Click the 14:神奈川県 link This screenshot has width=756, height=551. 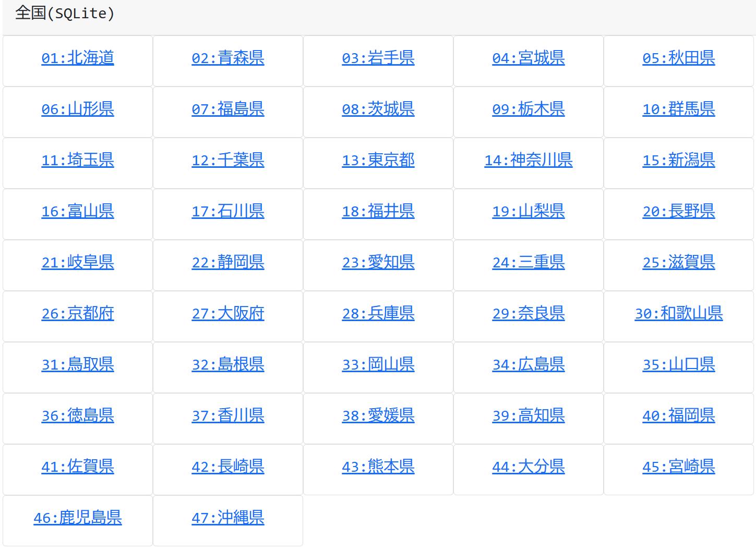tap(529, 160)
